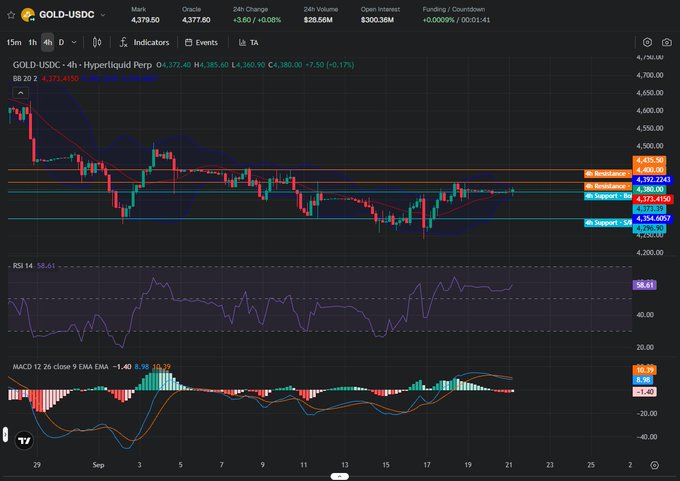Open the bottom panel pull-up handle

(340, 476)
